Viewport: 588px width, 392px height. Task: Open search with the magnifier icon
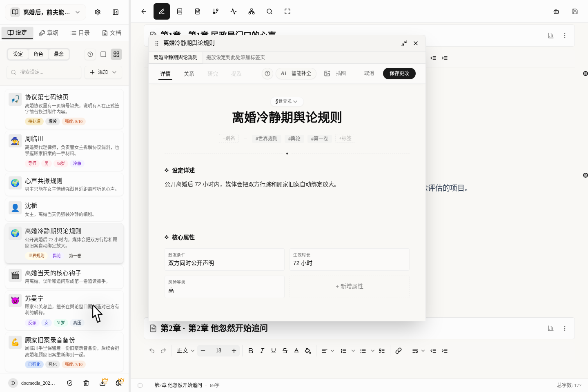[x=269, y=11]
